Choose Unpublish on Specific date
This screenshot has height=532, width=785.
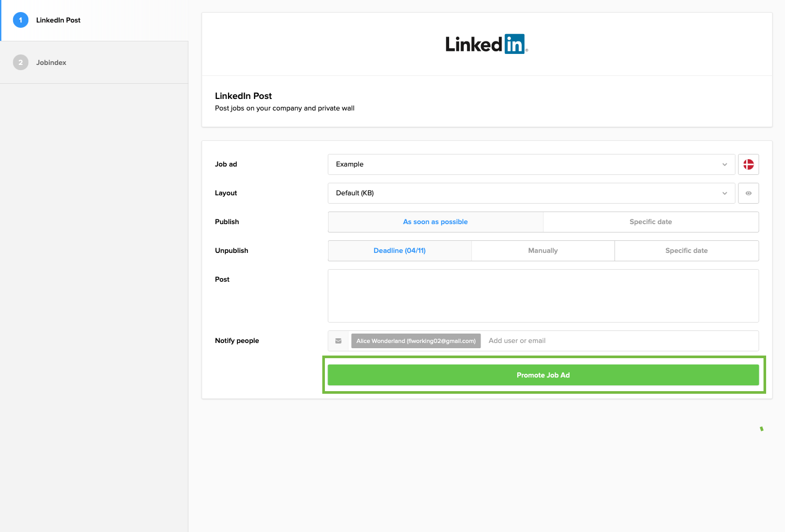pos(686,251)
